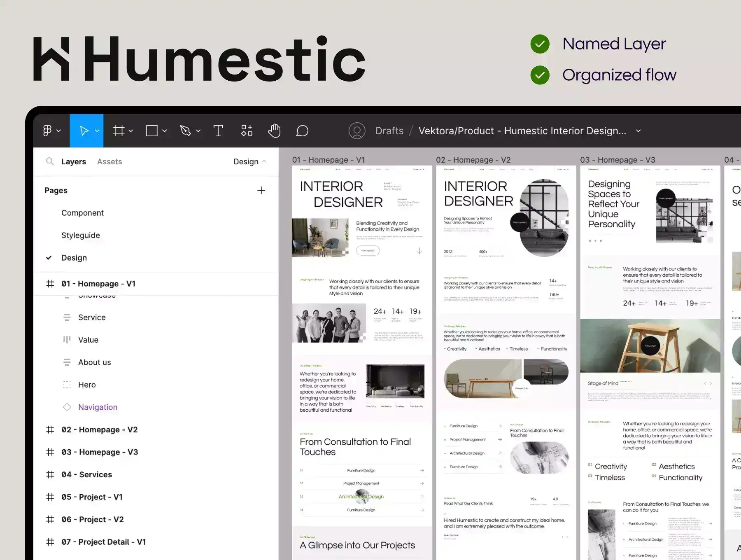Select the Hand tool

point(274,131)
